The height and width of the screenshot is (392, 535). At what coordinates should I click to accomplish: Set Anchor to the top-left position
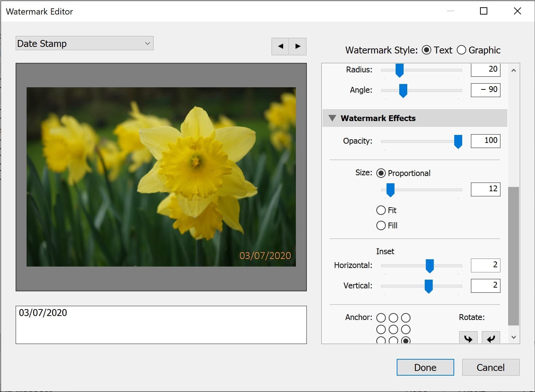coord(381,317)
